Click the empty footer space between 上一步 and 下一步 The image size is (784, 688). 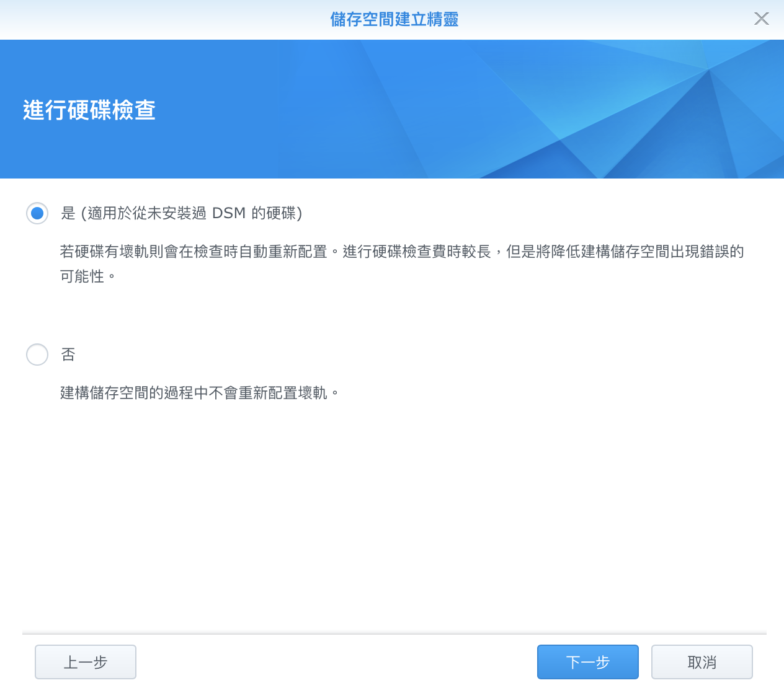(x=335, y=662)
